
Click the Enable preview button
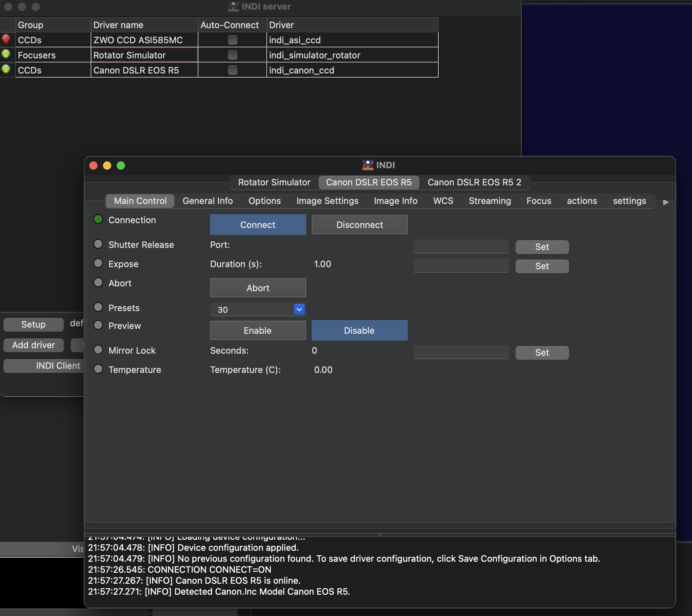click(257, 331)
